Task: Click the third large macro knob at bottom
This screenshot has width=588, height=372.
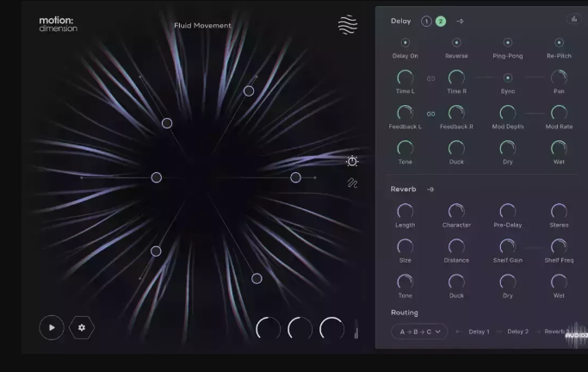Action: 331,329
